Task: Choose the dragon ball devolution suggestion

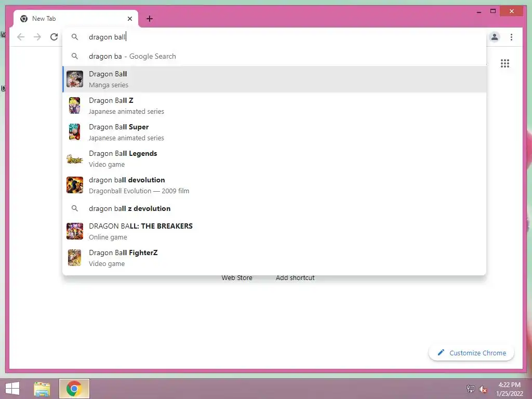Action: [274, 185]
